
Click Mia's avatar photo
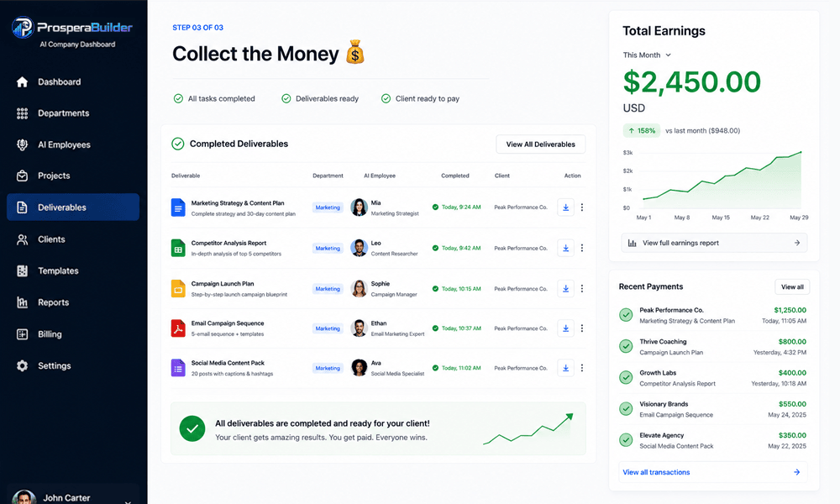359,207
